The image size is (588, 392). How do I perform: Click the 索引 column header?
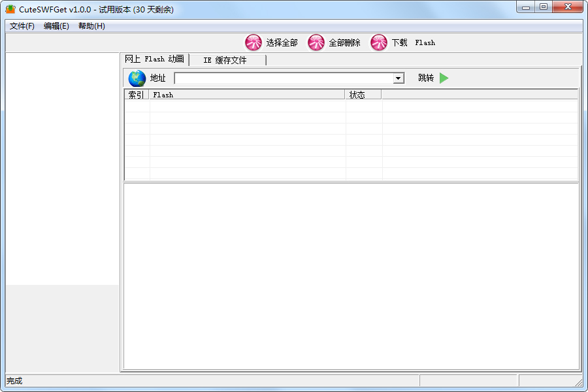point(136,94)
